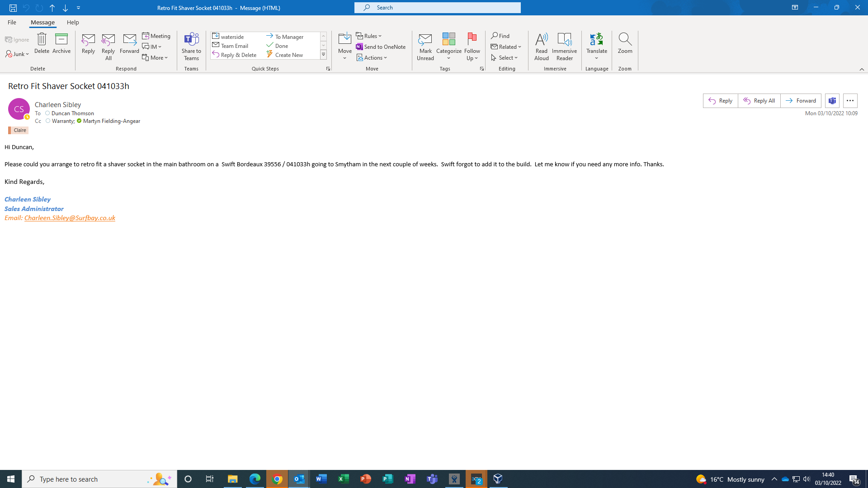The width and height of the screenshot is (868, 488).
Task: Collapse the ribbon with the chevron
Action: (x=862, y=69)
